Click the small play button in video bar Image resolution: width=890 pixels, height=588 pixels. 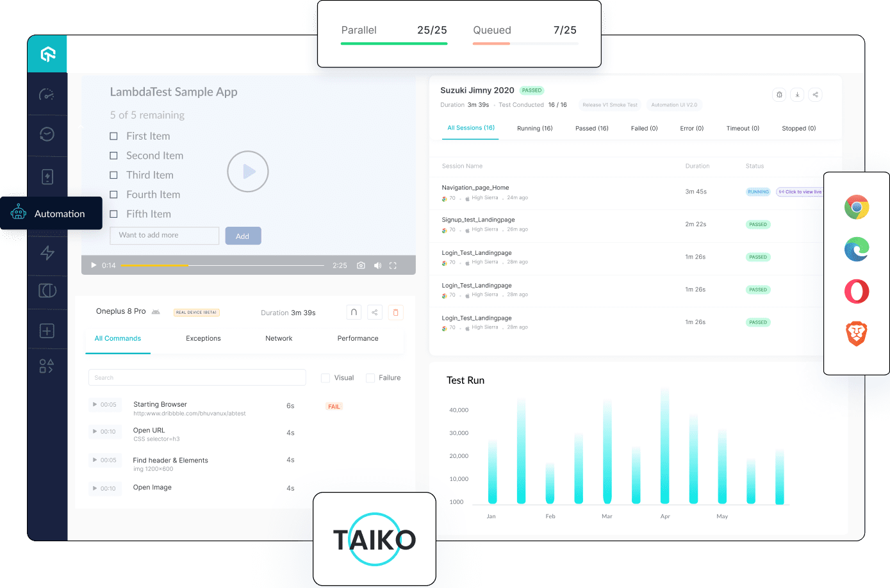pos(94,265)
